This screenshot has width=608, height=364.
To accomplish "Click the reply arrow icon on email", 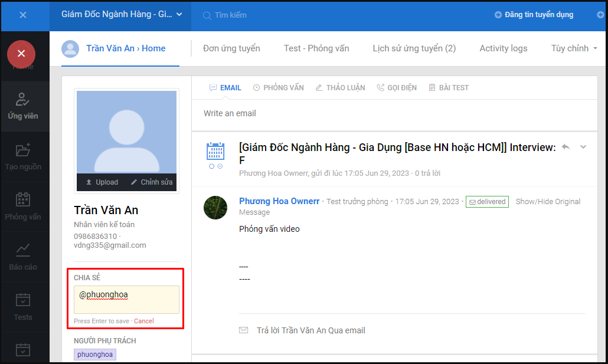I will point(565,147).
